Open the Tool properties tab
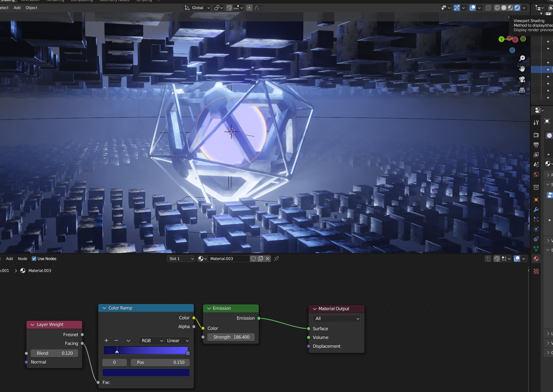The image size is (553, 392). (536, 122)
